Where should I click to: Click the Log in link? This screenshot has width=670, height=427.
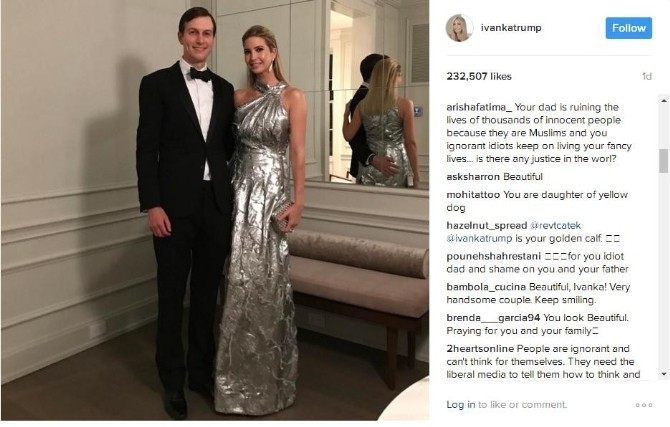[x=461, y=404]
